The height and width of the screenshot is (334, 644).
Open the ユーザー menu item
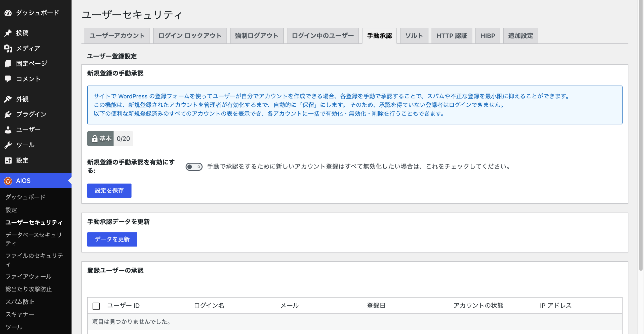click(36, 130)
